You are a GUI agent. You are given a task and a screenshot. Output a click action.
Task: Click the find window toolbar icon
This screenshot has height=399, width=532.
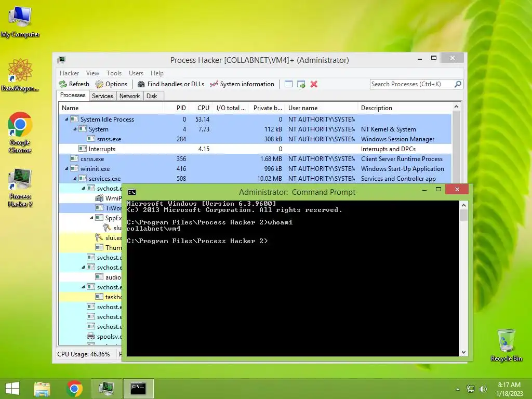pyautogui.click(x=288, y=84)
